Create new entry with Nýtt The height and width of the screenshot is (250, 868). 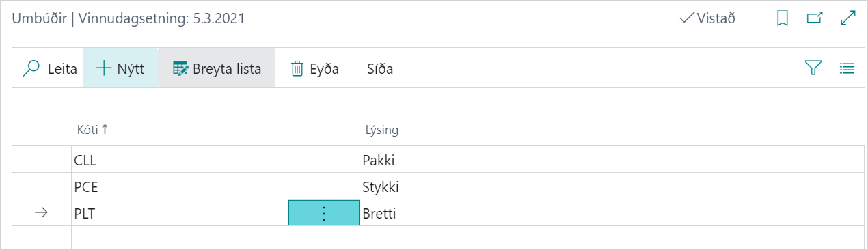(x=120, y=68)
